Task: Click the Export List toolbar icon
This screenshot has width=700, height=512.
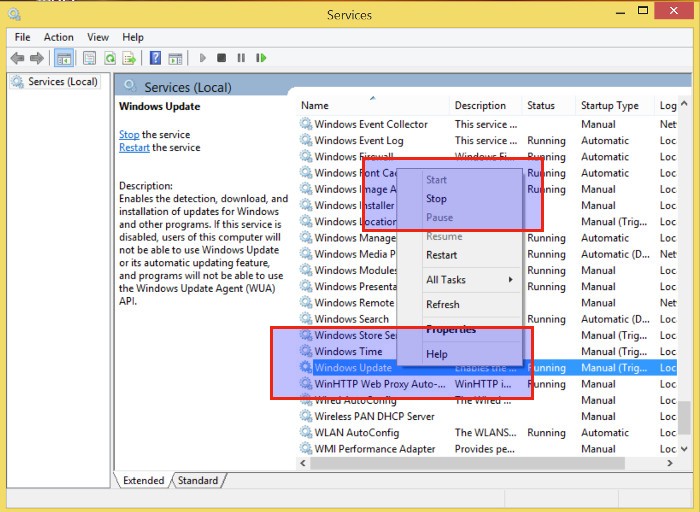Action: tap(129, 58)
